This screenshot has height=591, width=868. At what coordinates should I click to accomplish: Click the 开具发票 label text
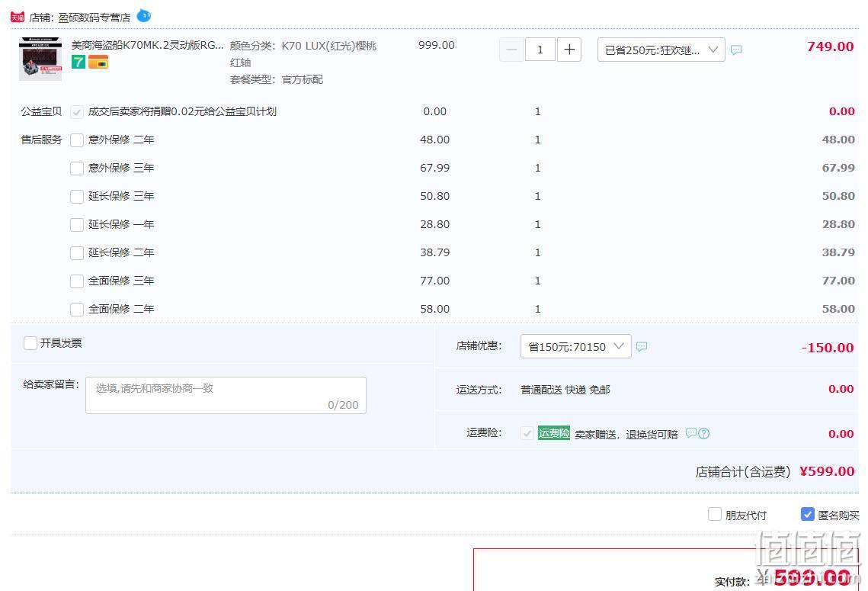pos(61,343)
